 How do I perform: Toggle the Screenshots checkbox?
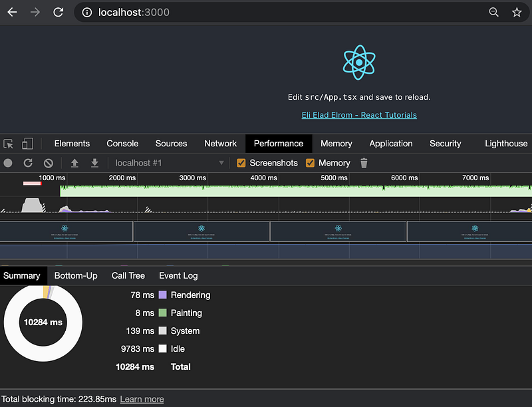tap(241, 163)
